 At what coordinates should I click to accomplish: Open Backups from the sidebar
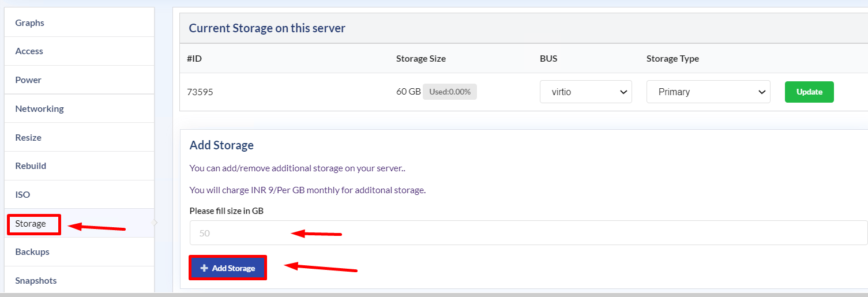pos(79,252)
